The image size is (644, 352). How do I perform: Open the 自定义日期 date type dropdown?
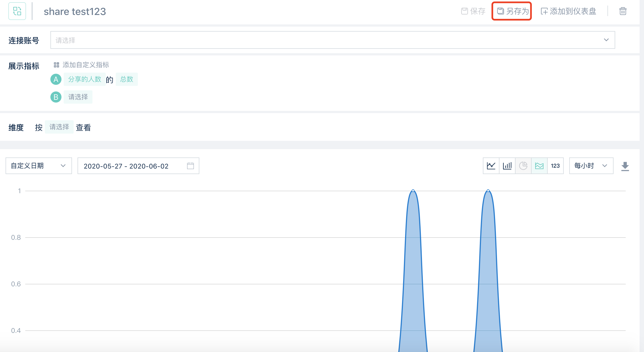point(39,166)
